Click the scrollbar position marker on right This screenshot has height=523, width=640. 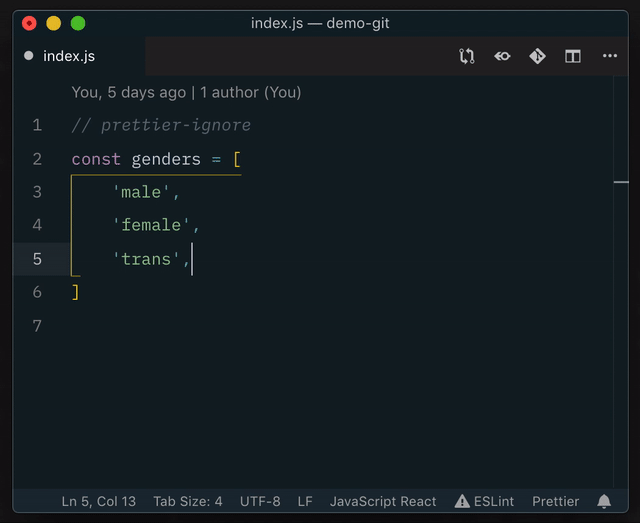pyautogui.click(x=621, y=182)
